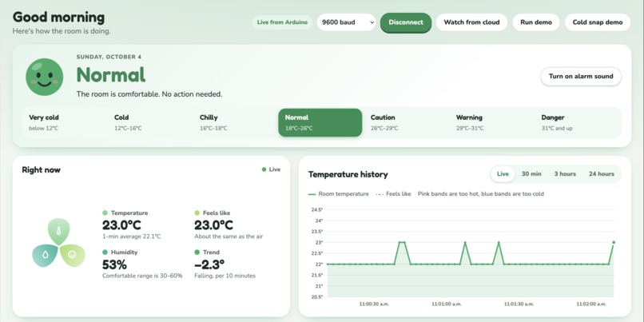Click the green dot beside Temperature
644x322 pixels.
(105, 213)
